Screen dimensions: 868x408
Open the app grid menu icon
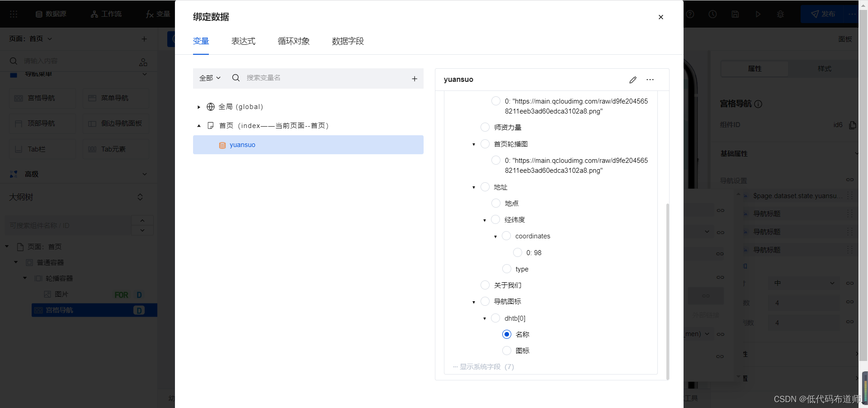[14, 14]
